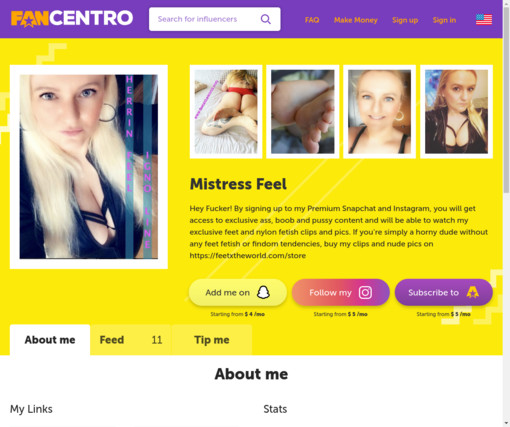Click the Follow my Instagram button
The image size is (510, 427).
coord(341,292)
